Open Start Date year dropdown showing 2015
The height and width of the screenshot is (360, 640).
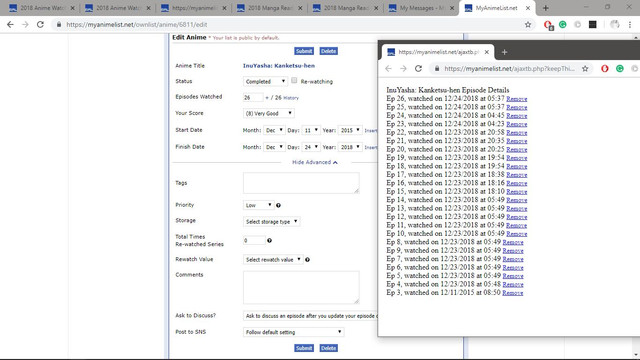(350, 130)
